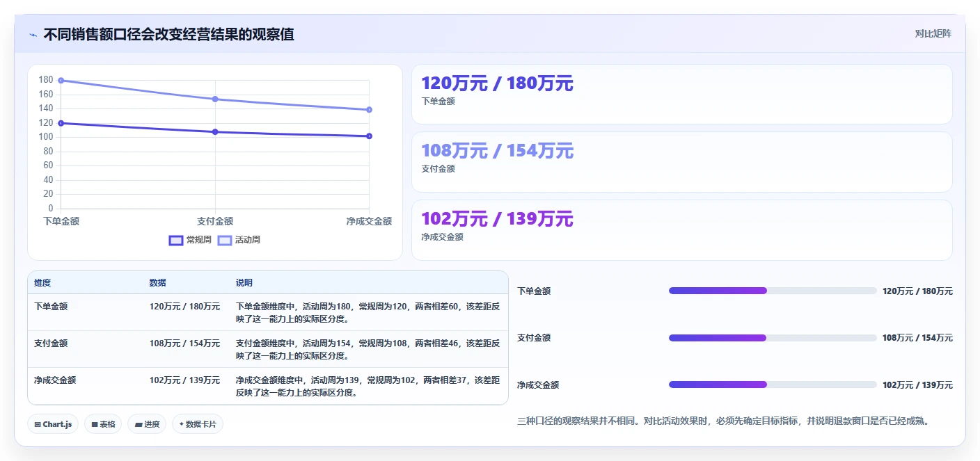Click the 下单金额 progress bar
980x461 pixels.
[x=773, y=291]
